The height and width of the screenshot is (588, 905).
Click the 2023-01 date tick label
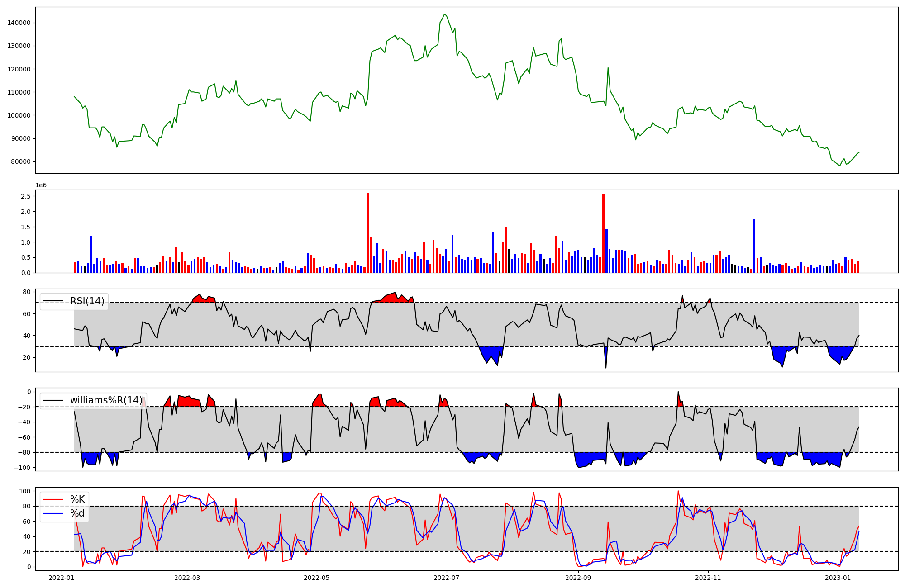point(838,578)
